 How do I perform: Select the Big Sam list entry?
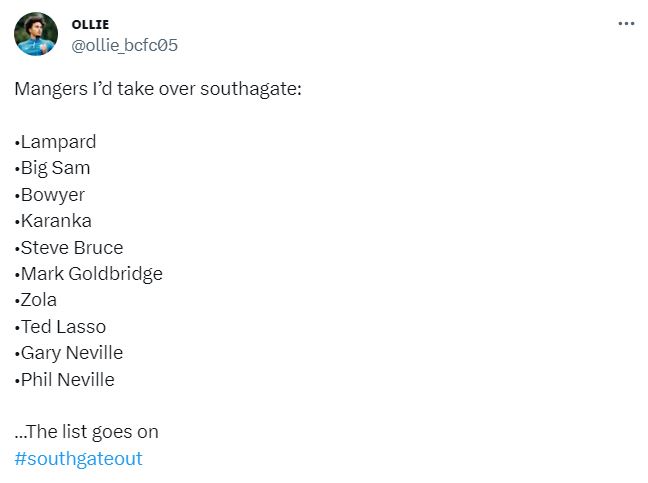pyautogui.click(x=52, y=168)
